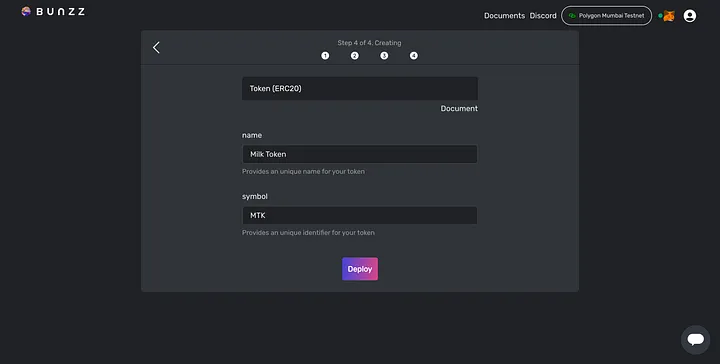Open the Document link below Token
The image size is (720, 364).
[x=459, y=108]
